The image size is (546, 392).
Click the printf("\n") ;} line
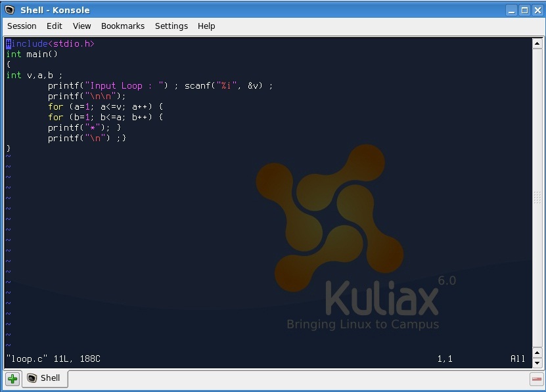(87, 138)
